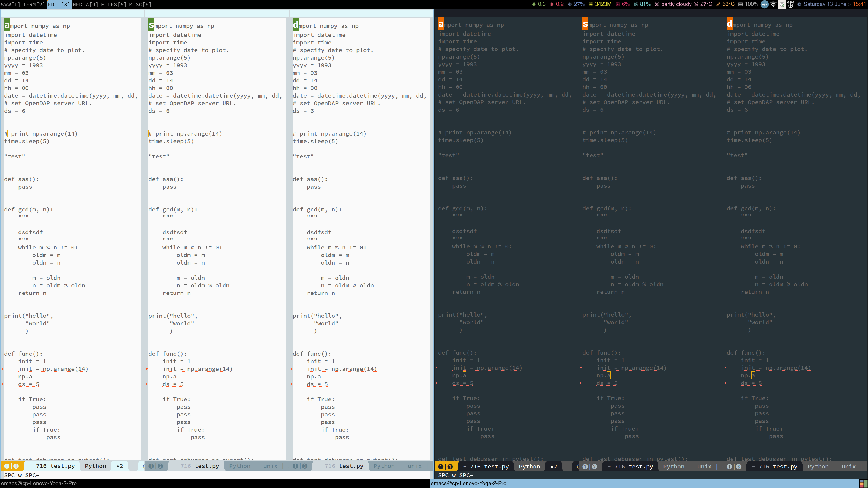
Task: Open the WiFi network tray icon
Action: coord(773,4)
